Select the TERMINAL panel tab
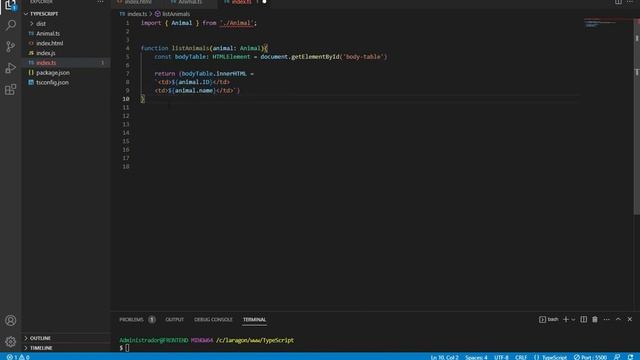The image size is (640, 360). point(254,320)
